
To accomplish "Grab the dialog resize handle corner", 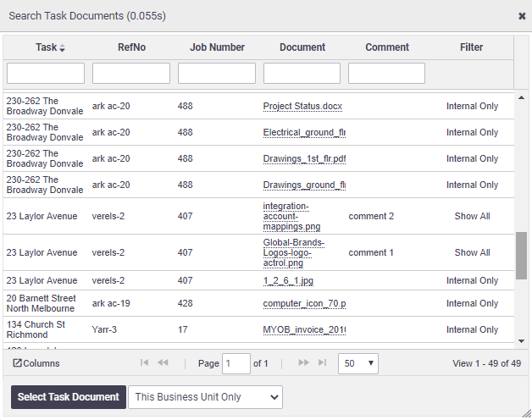I will pos(527,413).
